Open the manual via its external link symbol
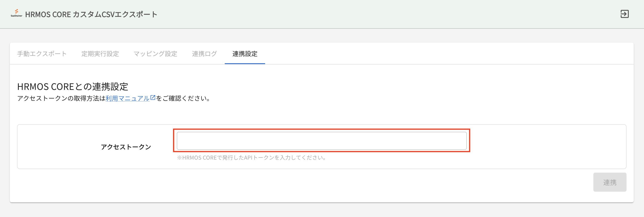Viewport: 644px width, 217px height. pos(153,98)
